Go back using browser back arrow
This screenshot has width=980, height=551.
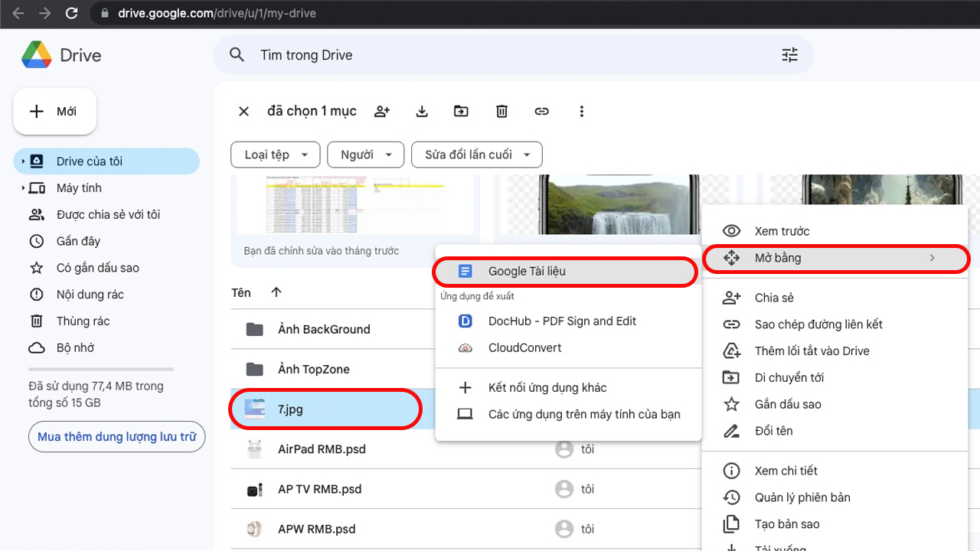coord(18,13)
